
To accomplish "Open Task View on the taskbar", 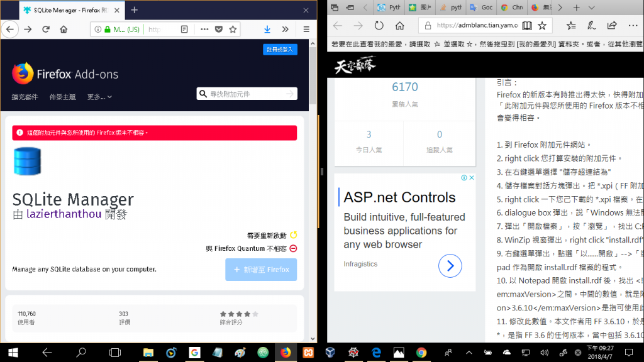I will pyautogui.click(x=115, y=353).
